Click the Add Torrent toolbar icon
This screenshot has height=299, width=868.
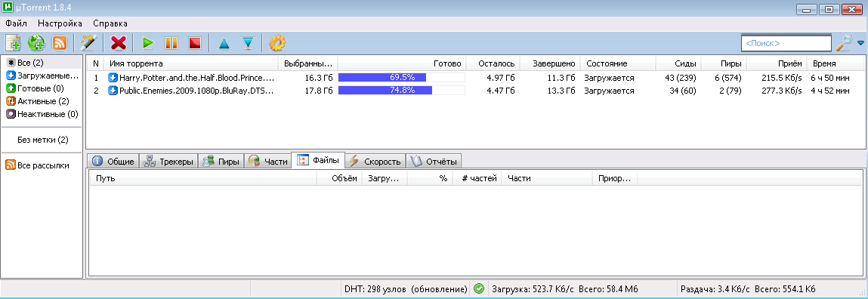pyautogui.click(x=13, y=42)
